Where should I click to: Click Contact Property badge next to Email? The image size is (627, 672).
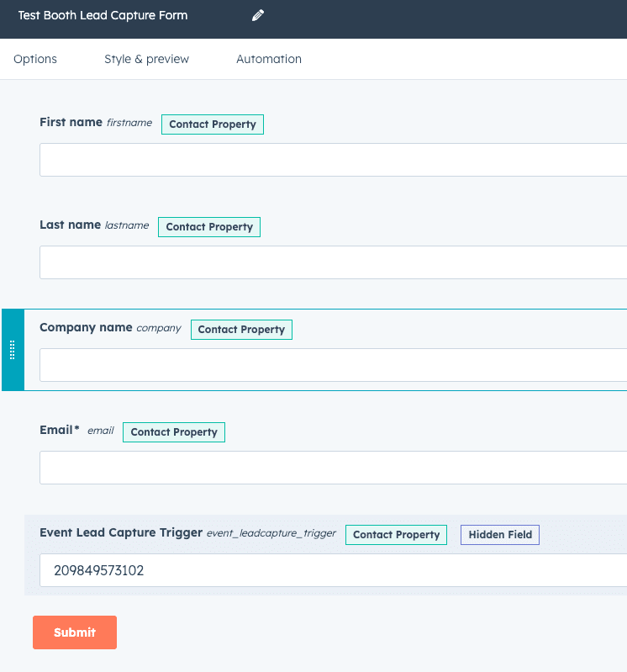(x=174, y=432)
